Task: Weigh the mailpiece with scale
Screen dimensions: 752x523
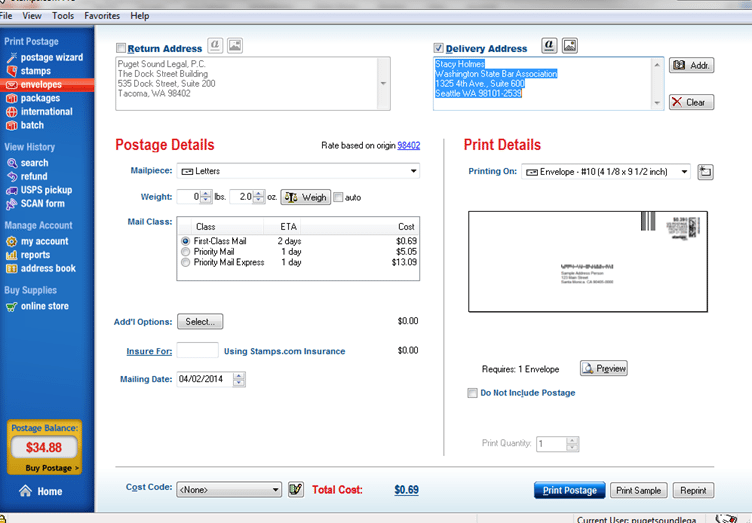Action: coord(306,197)
